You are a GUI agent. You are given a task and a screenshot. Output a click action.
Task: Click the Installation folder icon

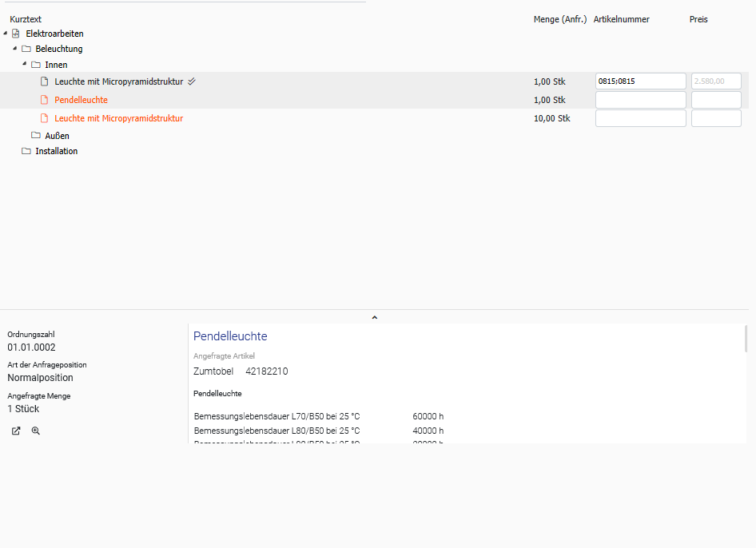[x=26, y=151]
